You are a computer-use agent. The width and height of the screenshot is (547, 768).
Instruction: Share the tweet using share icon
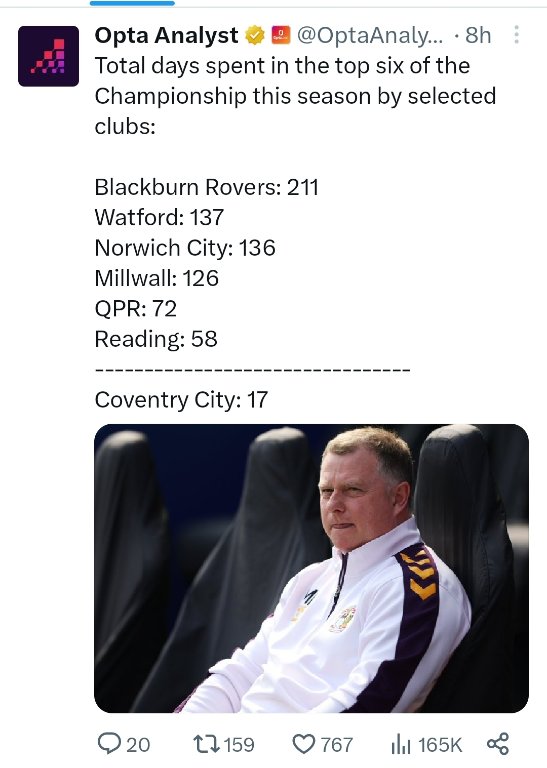[x=498, y=744]
